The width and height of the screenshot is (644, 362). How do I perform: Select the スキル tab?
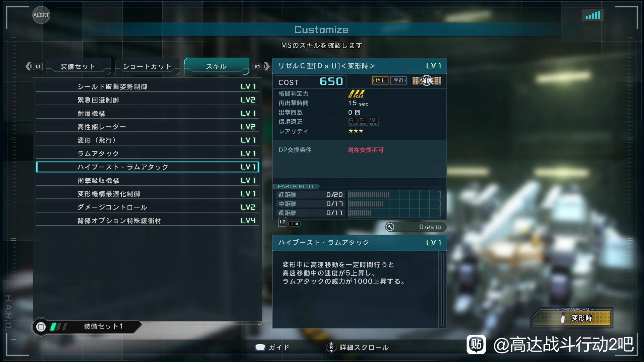tap(216, 66)
